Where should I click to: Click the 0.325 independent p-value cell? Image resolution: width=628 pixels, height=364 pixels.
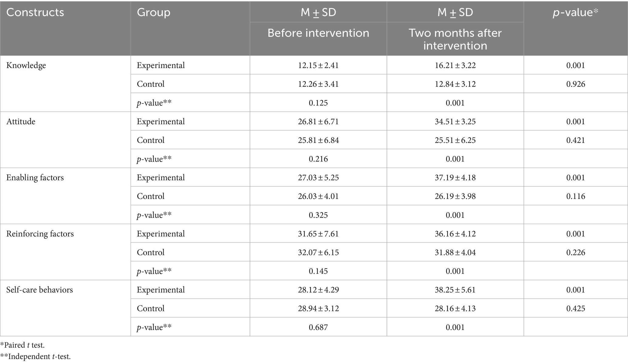tap(318, 215)
